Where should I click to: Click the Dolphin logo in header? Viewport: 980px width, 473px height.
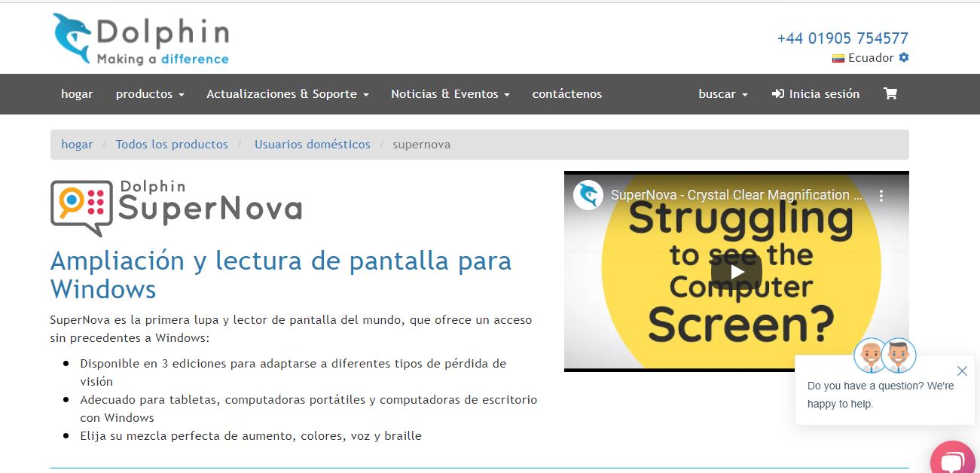point(141,39)
